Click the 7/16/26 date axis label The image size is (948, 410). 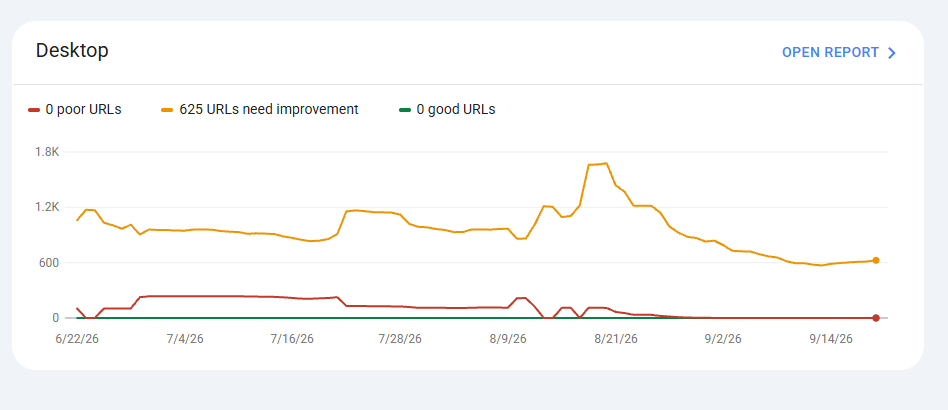click(x=292, y=339)
